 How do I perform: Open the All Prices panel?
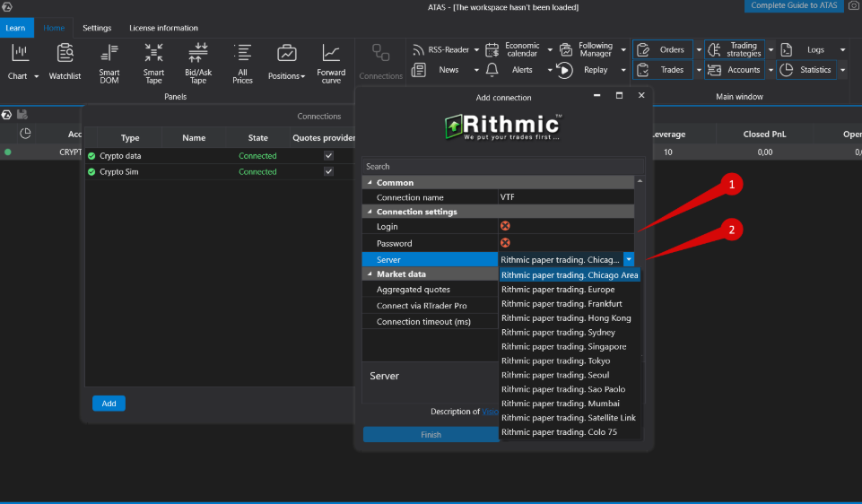point(242,63)
